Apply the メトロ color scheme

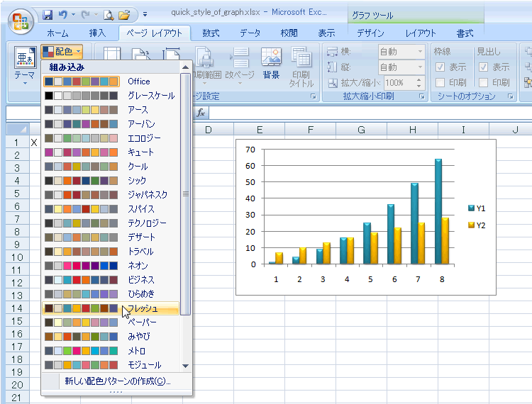(111, 351)
